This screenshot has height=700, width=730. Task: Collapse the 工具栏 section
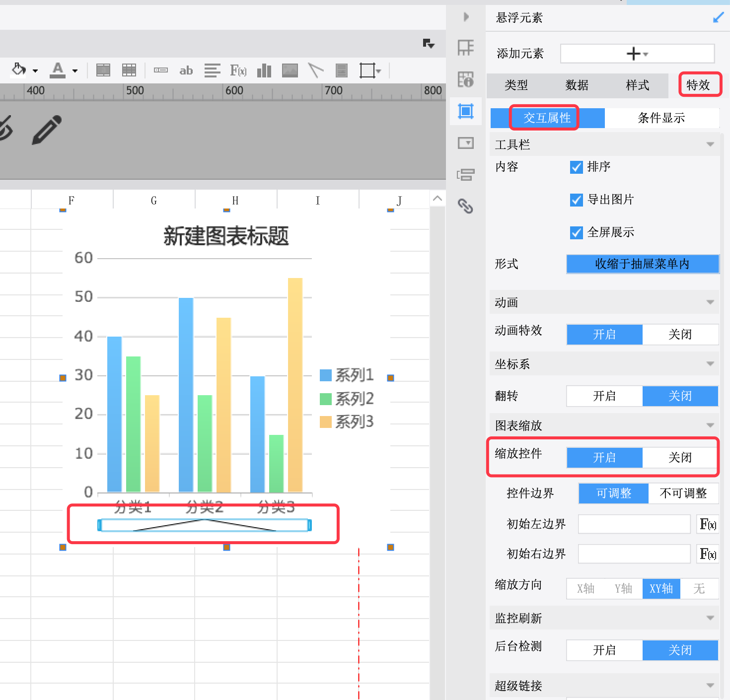710,144
